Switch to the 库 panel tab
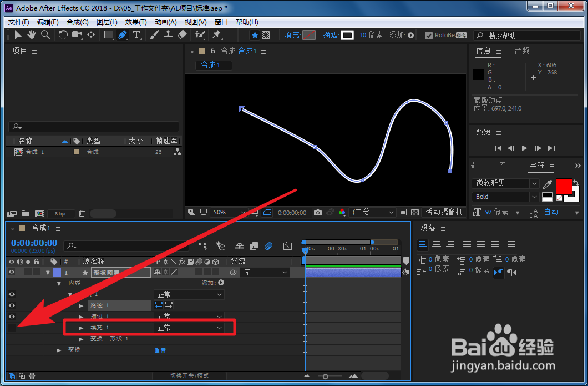Image resolution: width=588 pixels, height=386 pixels. pos(502,165)
